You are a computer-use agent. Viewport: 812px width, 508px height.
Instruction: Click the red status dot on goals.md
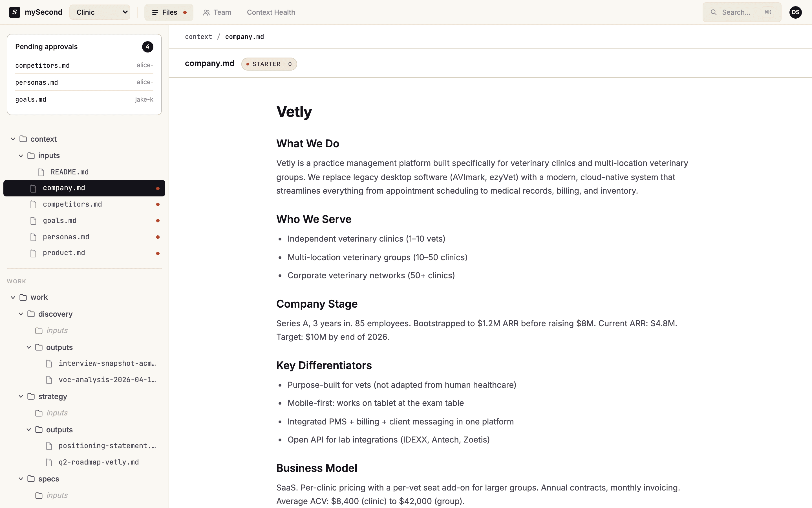[158, 221]
